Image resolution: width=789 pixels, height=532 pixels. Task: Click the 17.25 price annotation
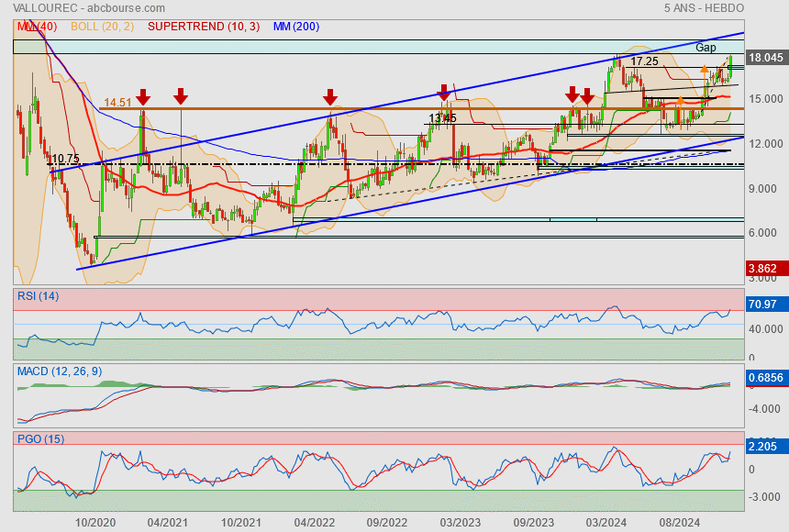pyautogui.click(x=644, y=61)
